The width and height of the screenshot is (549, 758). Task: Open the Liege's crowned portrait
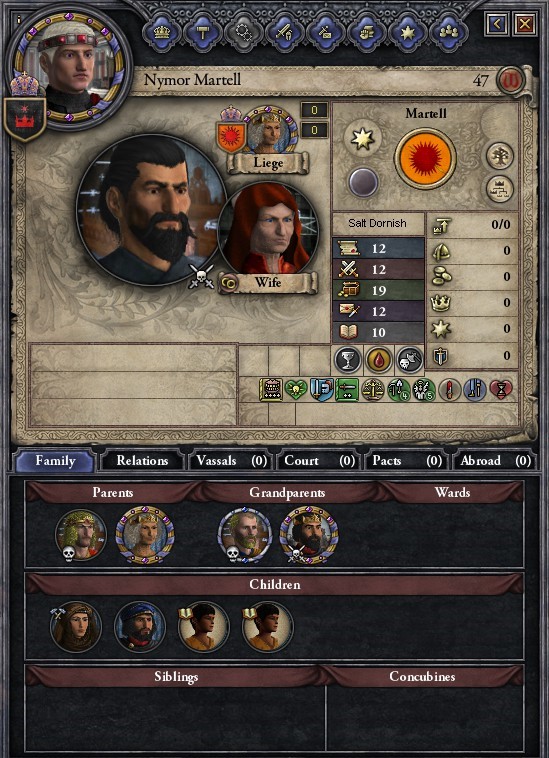[x=268, y=131]
